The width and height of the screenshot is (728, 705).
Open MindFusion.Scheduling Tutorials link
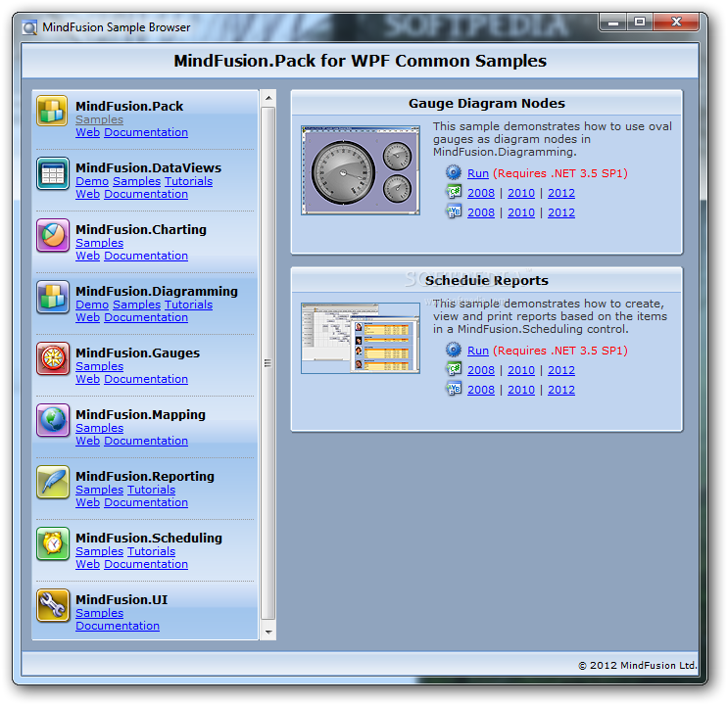tap(151, 552)
